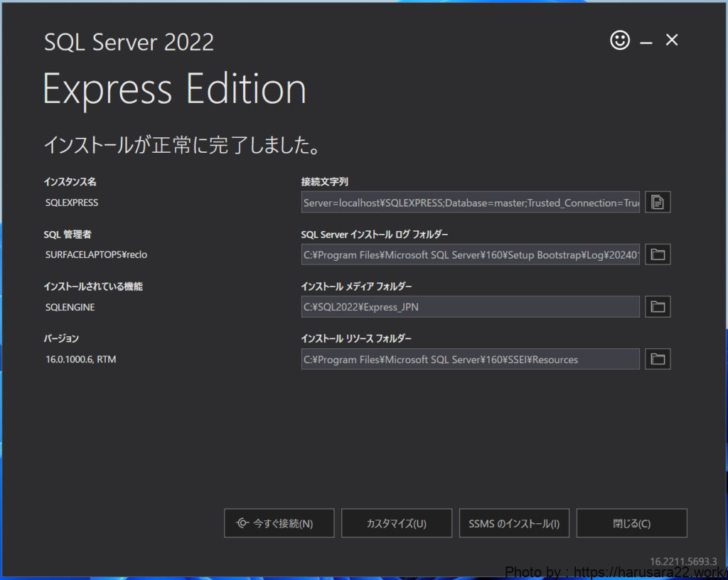
Task: Click the C:¥SQL2022¥Express_JPN path field
Action: pos(471,307)
